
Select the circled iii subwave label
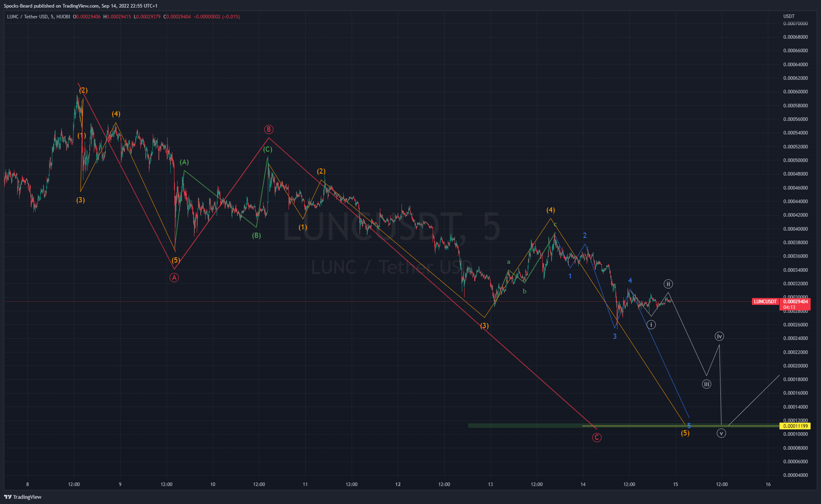click(706, 384)
